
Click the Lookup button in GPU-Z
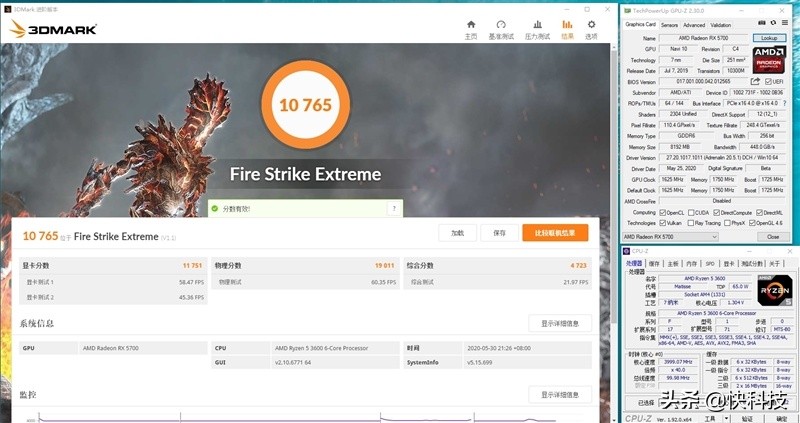(x=769, y=38)
